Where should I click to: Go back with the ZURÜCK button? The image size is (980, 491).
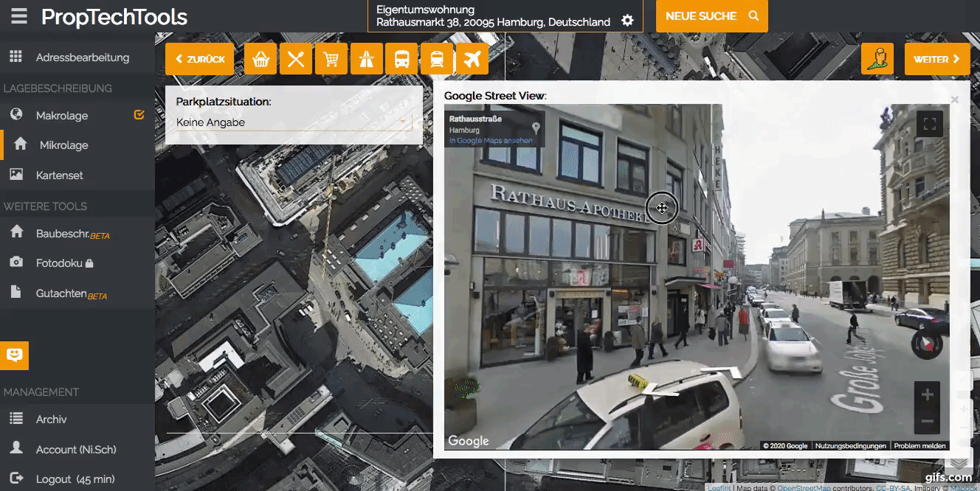199,59
